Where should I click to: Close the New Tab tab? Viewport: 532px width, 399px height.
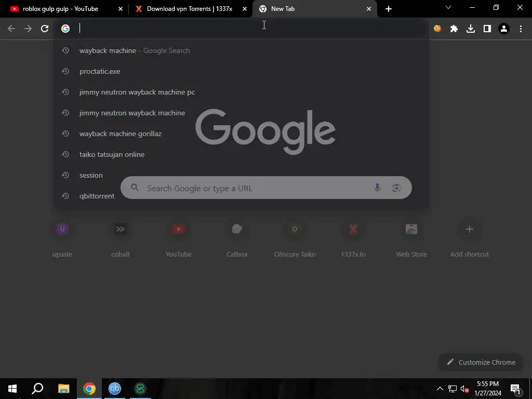point(369,9)
